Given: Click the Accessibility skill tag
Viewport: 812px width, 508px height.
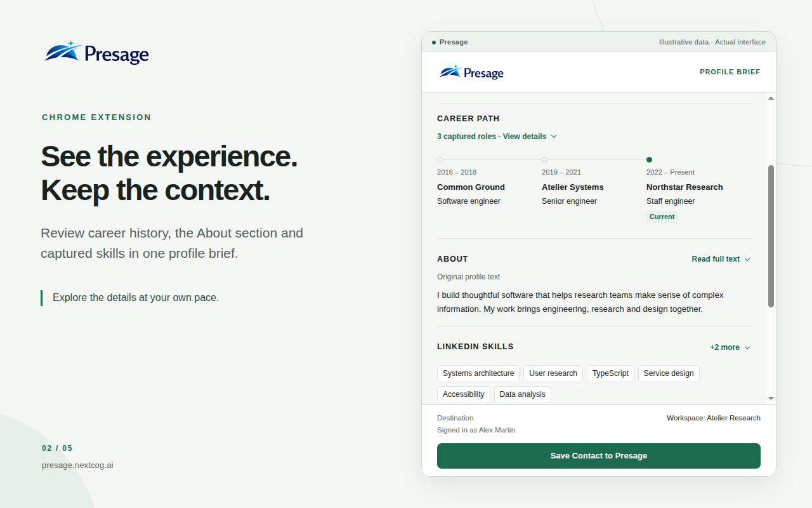Looking at the screenshot, I should click(x=464, y=394).
